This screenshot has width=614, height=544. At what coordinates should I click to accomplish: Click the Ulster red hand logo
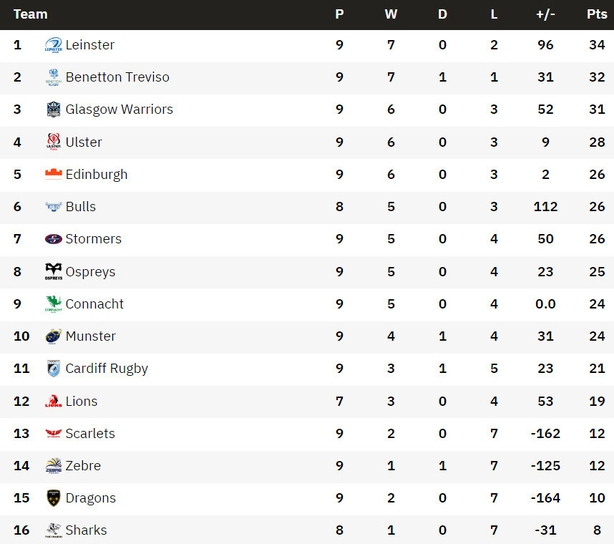[53, 141]
